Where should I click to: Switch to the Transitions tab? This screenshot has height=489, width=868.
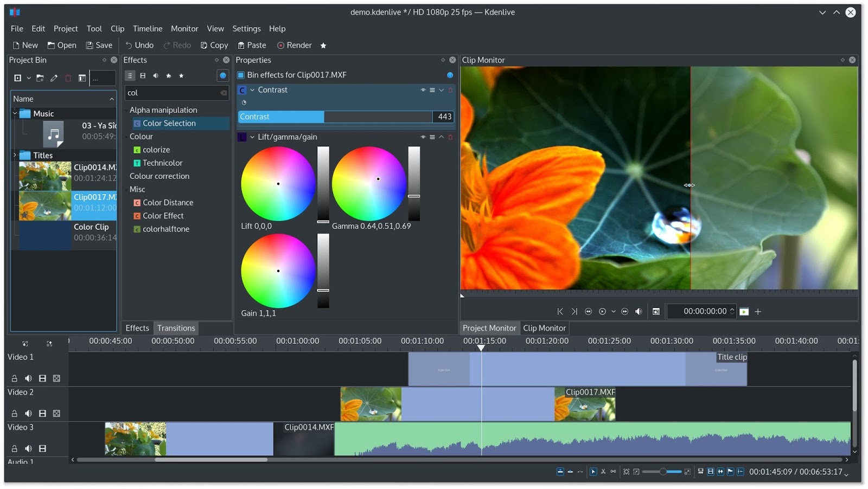[176, 328]
